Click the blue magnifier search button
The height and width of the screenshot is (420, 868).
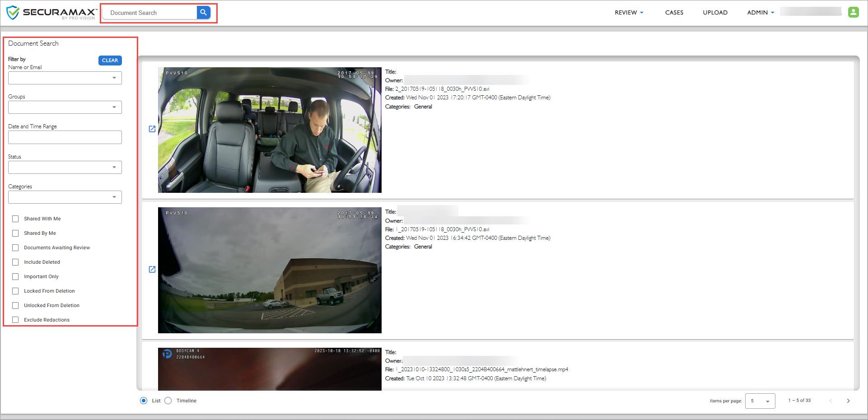click(204, 13)
